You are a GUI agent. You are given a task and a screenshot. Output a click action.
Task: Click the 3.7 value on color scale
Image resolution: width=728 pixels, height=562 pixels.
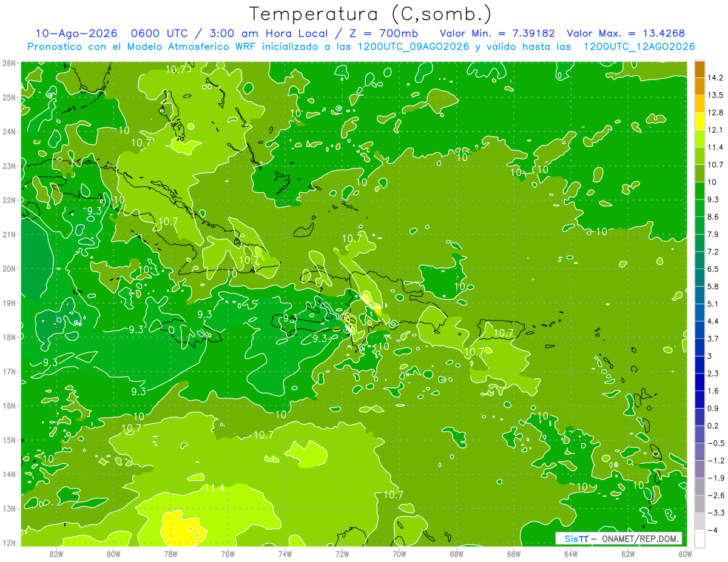(714, 338)
